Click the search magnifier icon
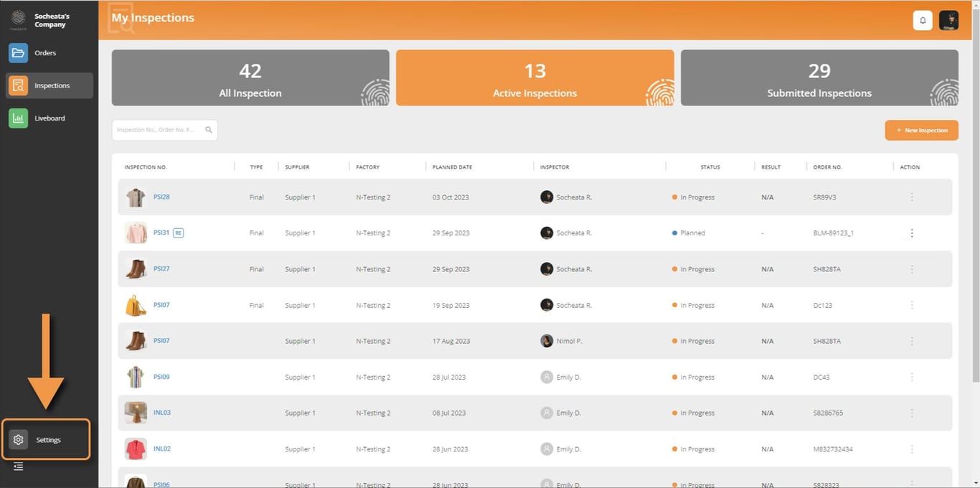This screenshot has width=980, height=488. (x=209, y=130)
